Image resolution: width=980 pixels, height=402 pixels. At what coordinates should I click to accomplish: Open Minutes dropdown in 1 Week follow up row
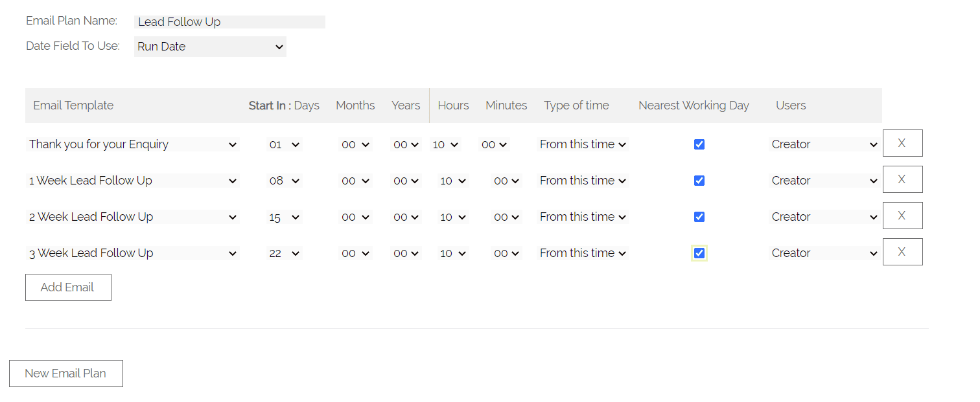[x=506, y=181]
